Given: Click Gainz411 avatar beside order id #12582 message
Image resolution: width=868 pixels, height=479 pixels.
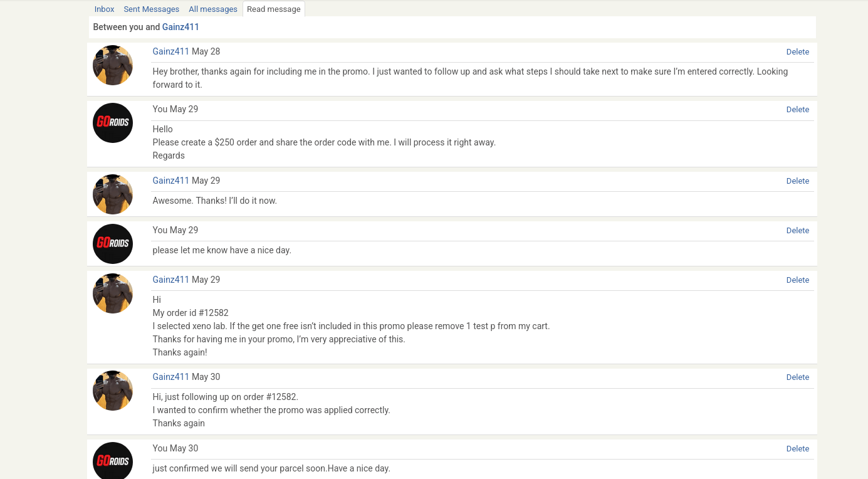Looking at the screenshot, I should click(113, 293).
